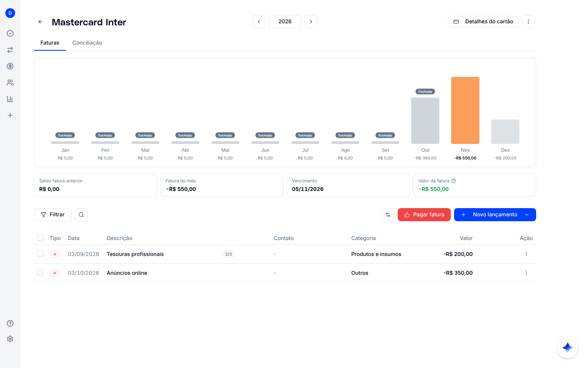Switch to the Conciliação tab

click(87, 43)
